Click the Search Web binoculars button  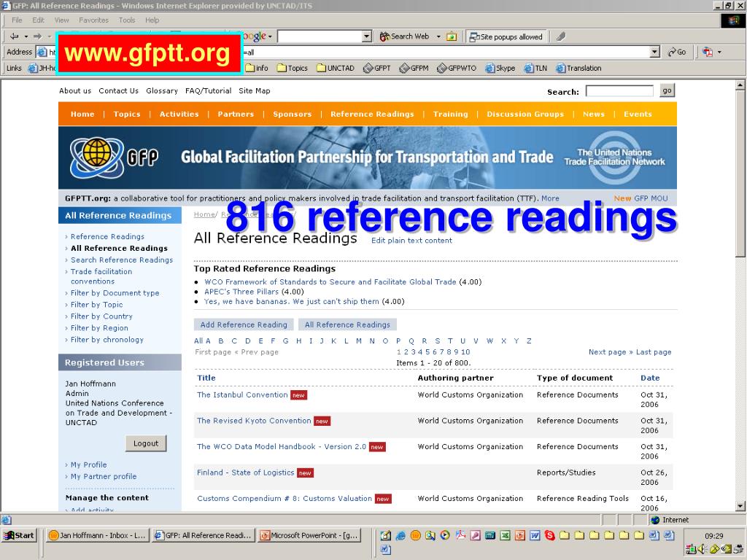tap(404, 36)
